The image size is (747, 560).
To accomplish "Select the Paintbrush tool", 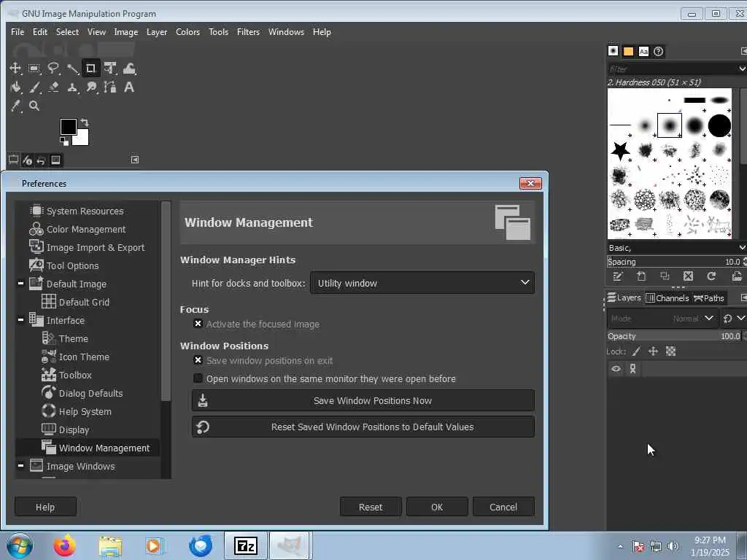I will click(34, 87).
